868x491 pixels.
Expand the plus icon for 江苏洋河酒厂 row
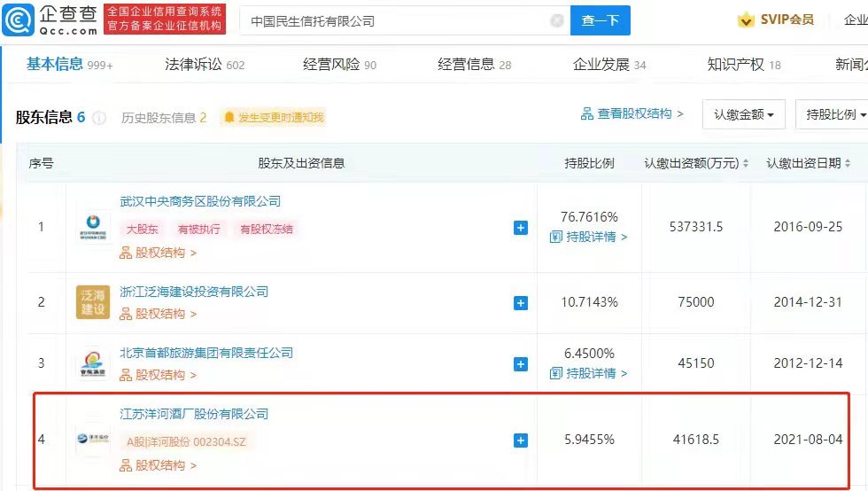521,440
